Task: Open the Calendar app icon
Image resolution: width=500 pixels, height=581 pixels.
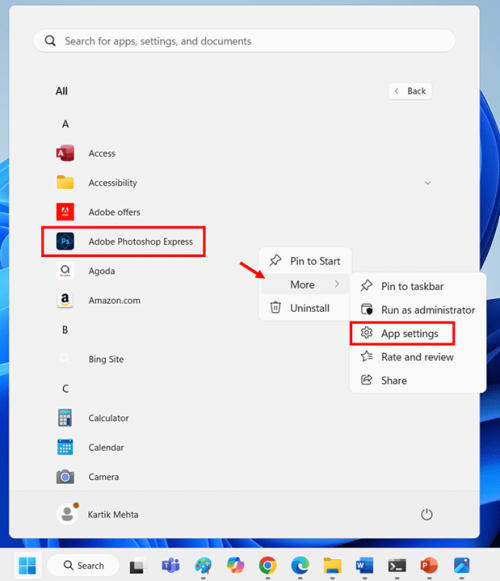Action: (65, 447)
